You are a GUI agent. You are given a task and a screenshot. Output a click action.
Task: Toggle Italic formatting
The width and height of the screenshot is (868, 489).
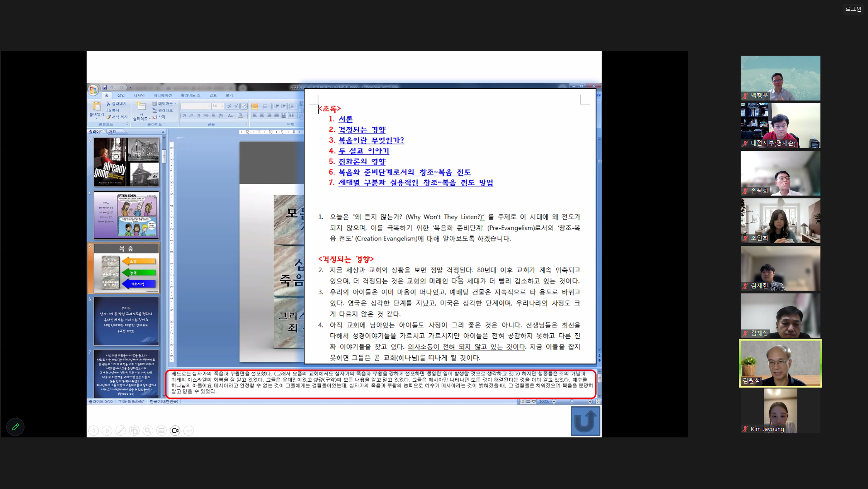[191, 115]
